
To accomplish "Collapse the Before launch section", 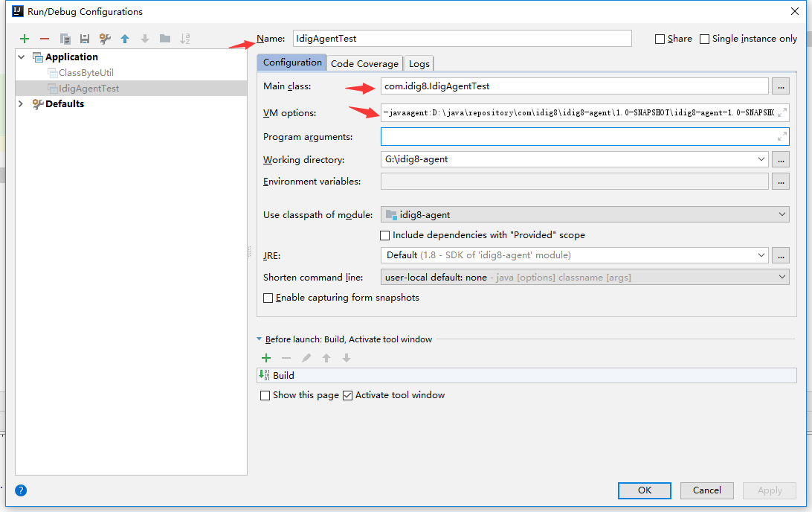I will 259,339.
